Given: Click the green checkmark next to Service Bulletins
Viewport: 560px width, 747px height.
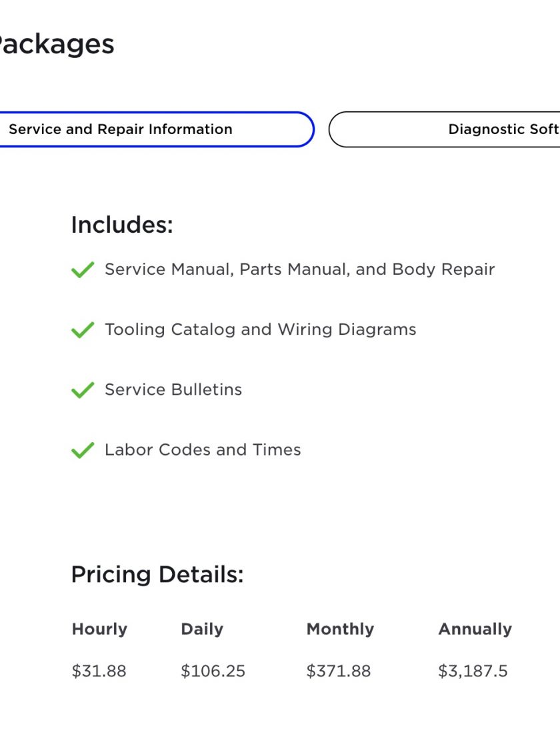Looking at the screenshot, I should click(x=83, y=390).
